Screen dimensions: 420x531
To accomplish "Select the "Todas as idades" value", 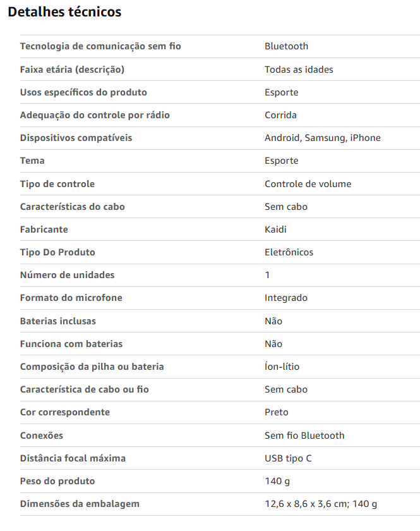I will tap(299, 70).
